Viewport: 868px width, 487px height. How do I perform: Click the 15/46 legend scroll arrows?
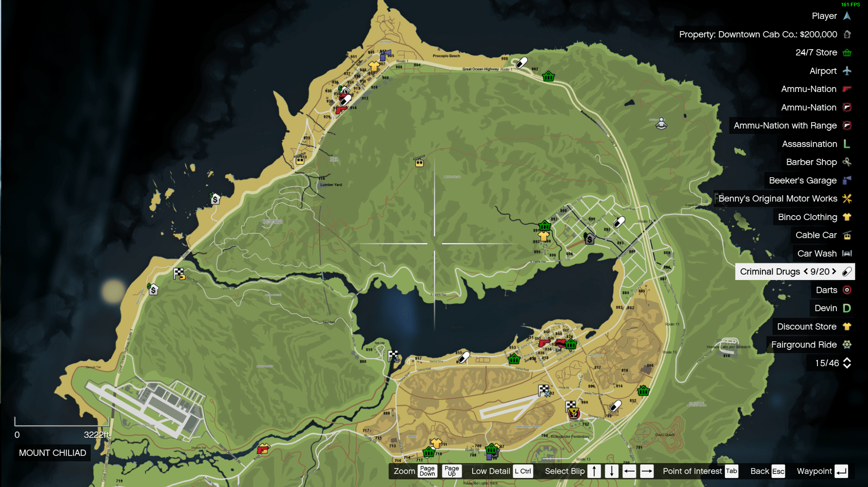[x=847, y=363]
